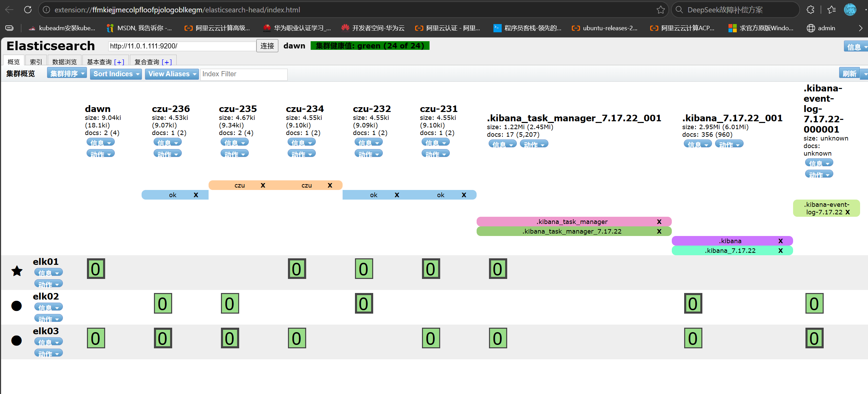Image resolution: width=868 pixels, height=394 pixels.
Task: Open 动作 dropdown for .kibana_task_manager_7.17.22_001
Action: point(534,144)
